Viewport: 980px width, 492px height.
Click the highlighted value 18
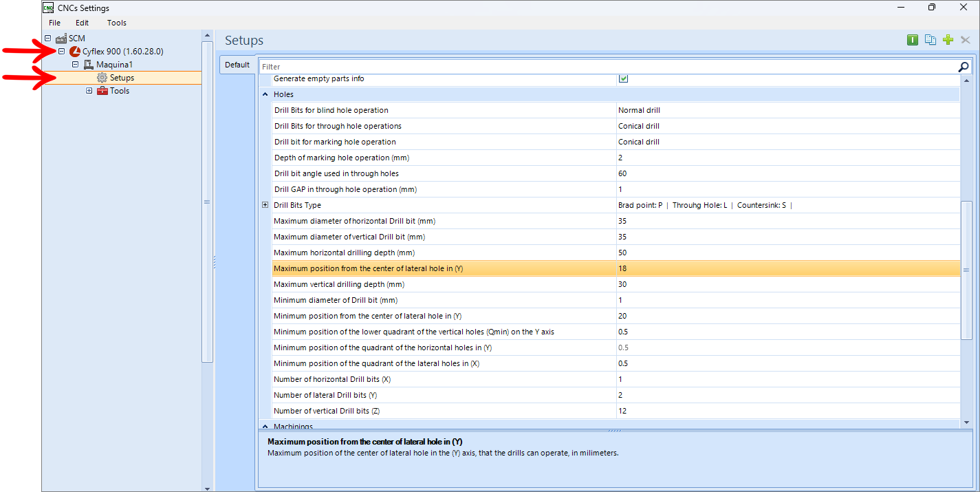coord(622,268)
